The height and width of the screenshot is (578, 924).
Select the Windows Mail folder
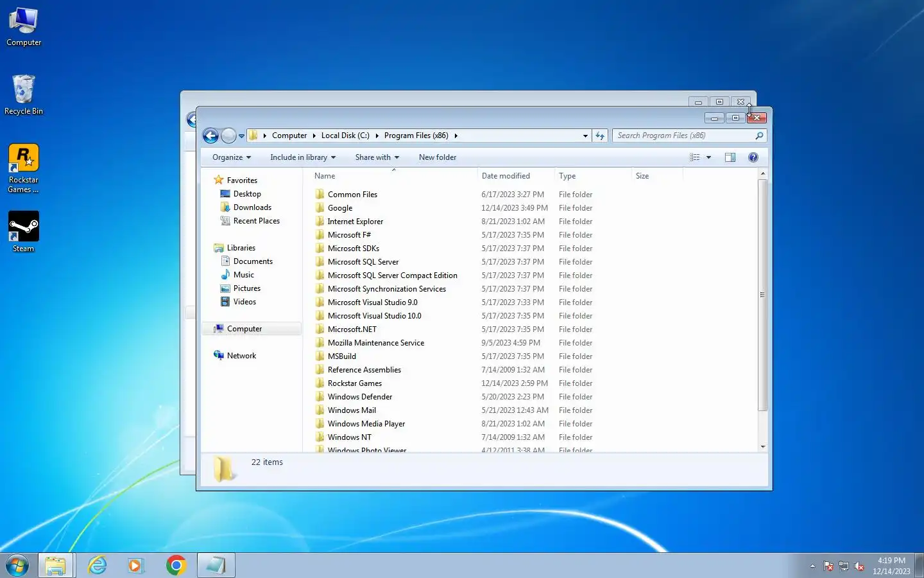pos(352,410)
